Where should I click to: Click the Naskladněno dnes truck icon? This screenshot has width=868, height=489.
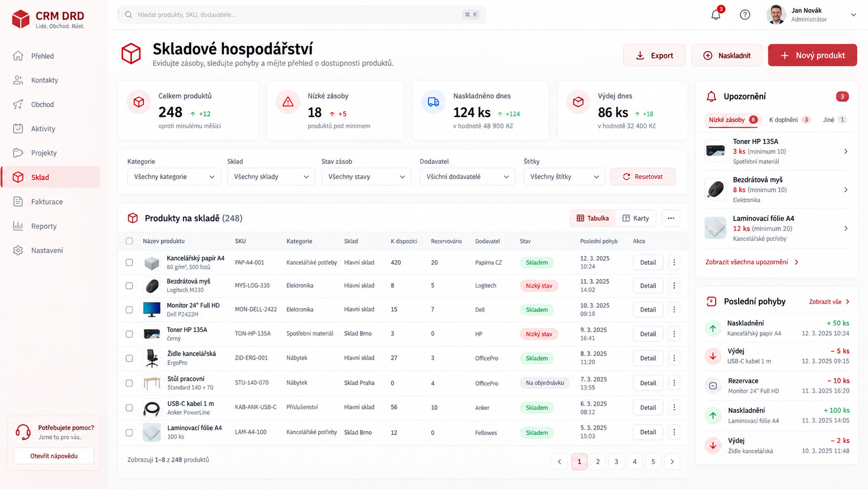click(x=433, y=102)
